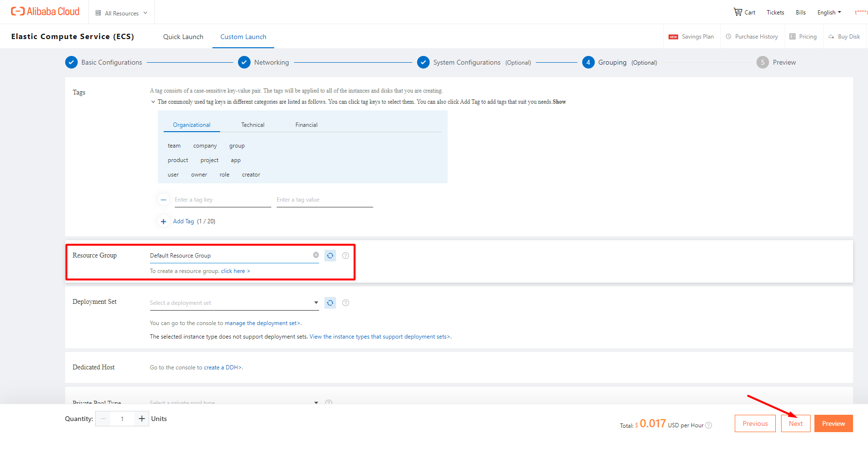The image size is (868, 449).
Task: Switch to the Quick Launch tab
Action: coord(183,37)
